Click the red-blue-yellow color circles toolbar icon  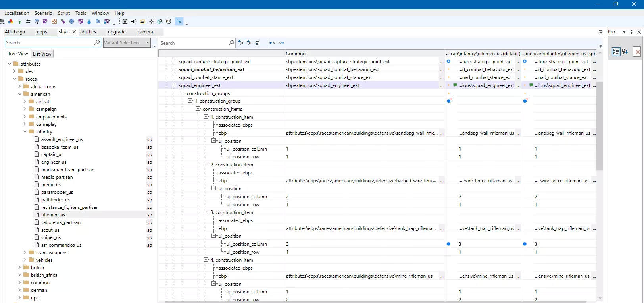[11, 21]
